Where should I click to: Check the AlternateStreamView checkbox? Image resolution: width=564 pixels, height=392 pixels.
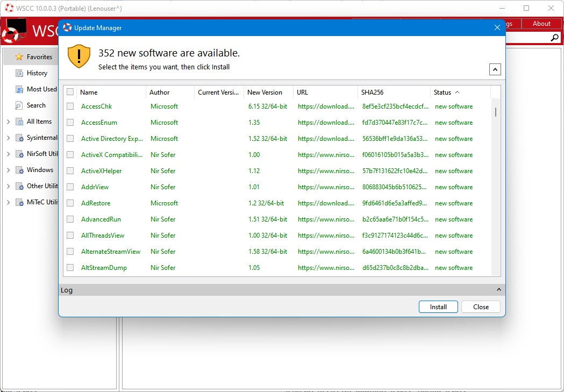tap(70, 251)
